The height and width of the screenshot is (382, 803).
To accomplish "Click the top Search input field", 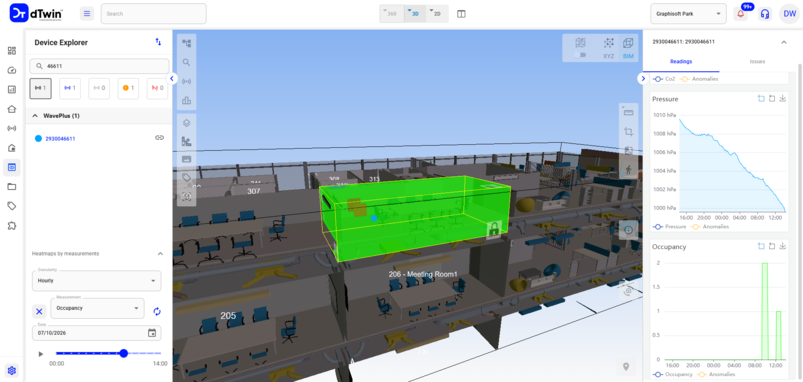I will [x=154, y=14].
